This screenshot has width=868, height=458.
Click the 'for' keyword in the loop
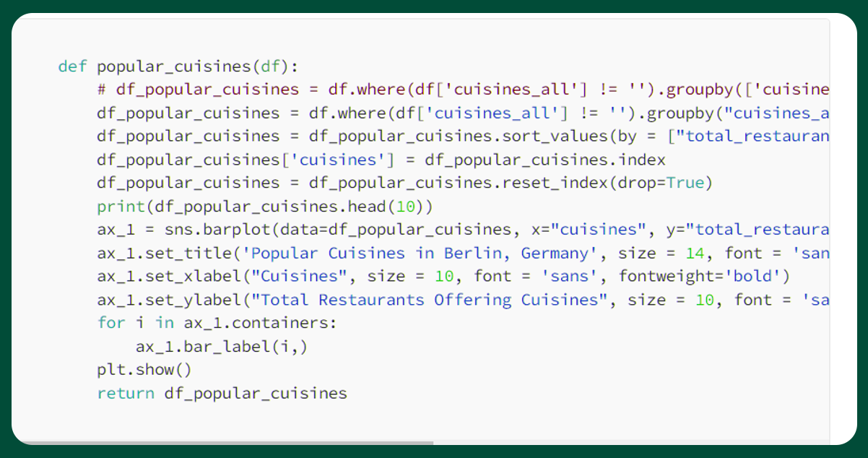pyautogui.click(x=111, y=323)
